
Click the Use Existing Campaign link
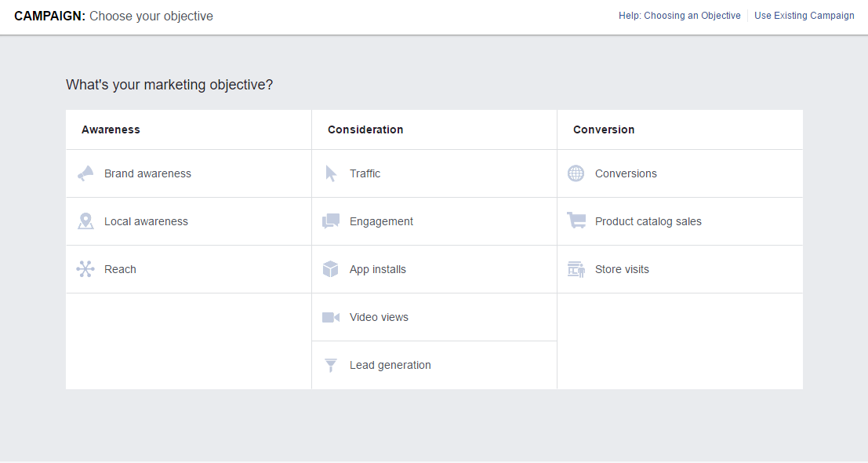804,16
